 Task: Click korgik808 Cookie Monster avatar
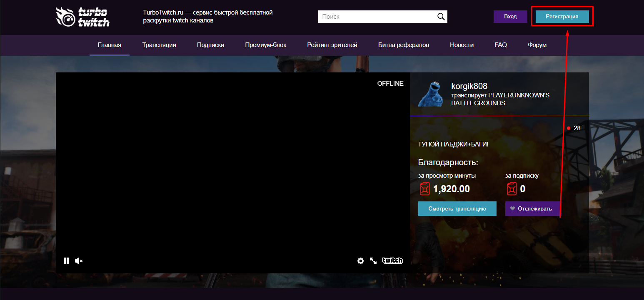[431, 94]
